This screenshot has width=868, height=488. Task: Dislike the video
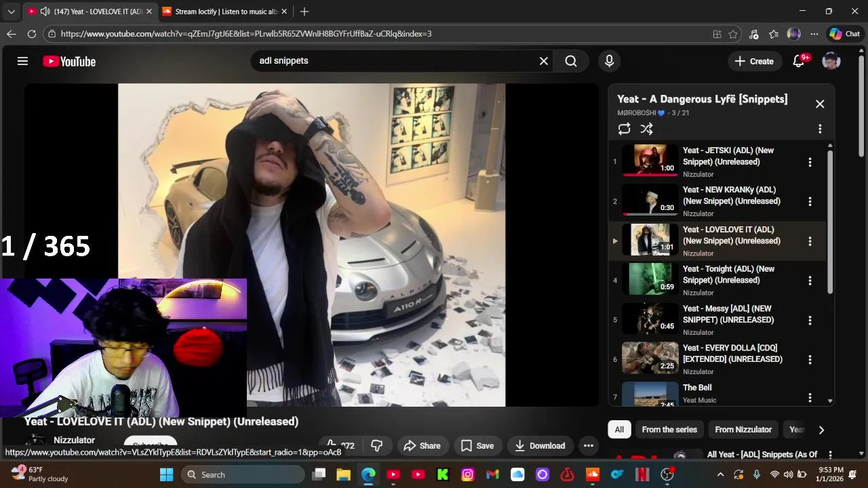(x=377, y=446)
